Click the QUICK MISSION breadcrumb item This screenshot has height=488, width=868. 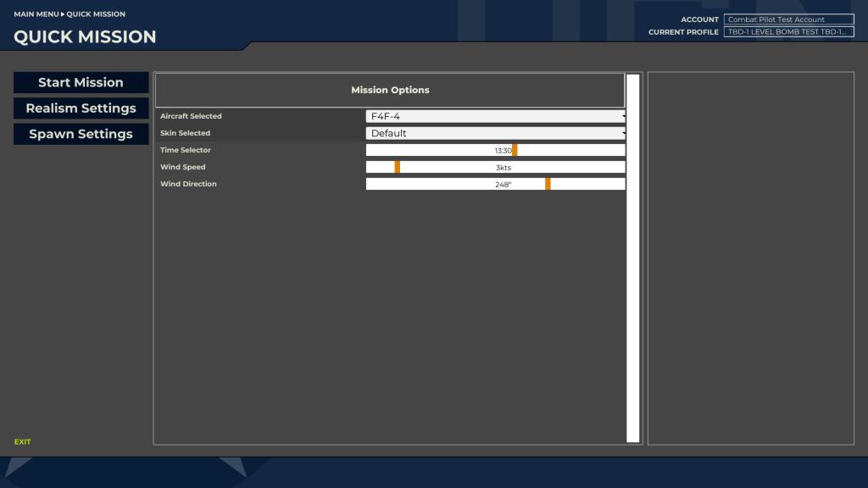(x=96, y=14)
